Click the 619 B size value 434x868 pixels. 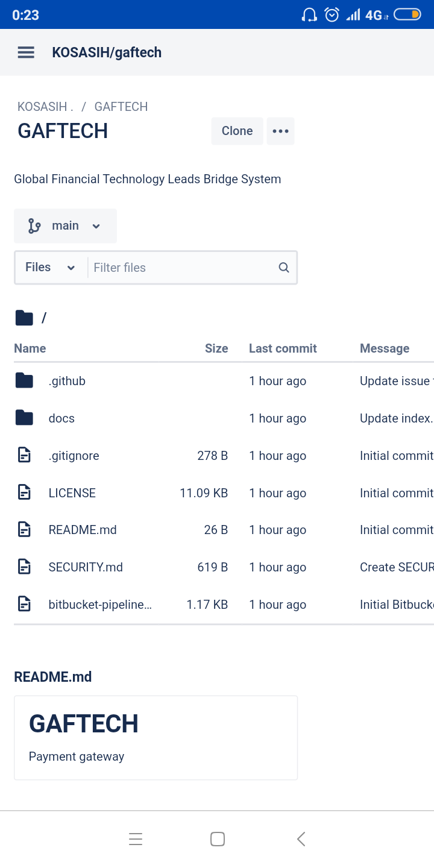pyautogui.click(x=213, y=567)
